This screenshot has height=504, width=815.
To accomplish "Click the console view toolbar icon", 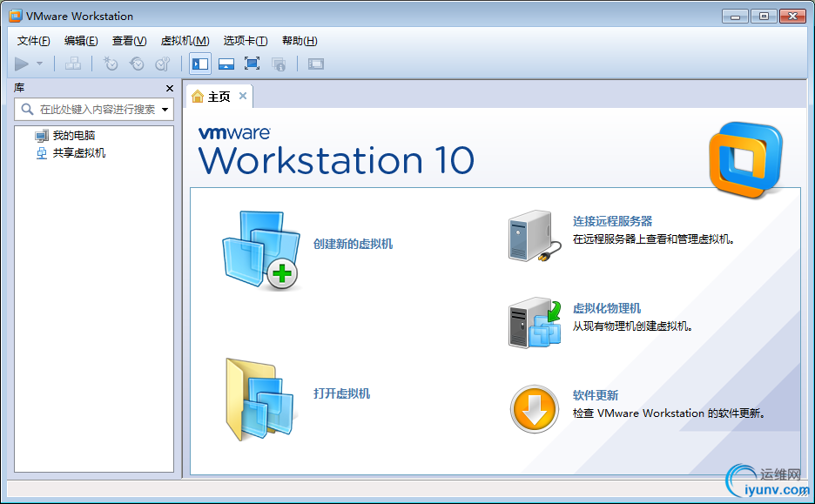I will coord(315,64).
